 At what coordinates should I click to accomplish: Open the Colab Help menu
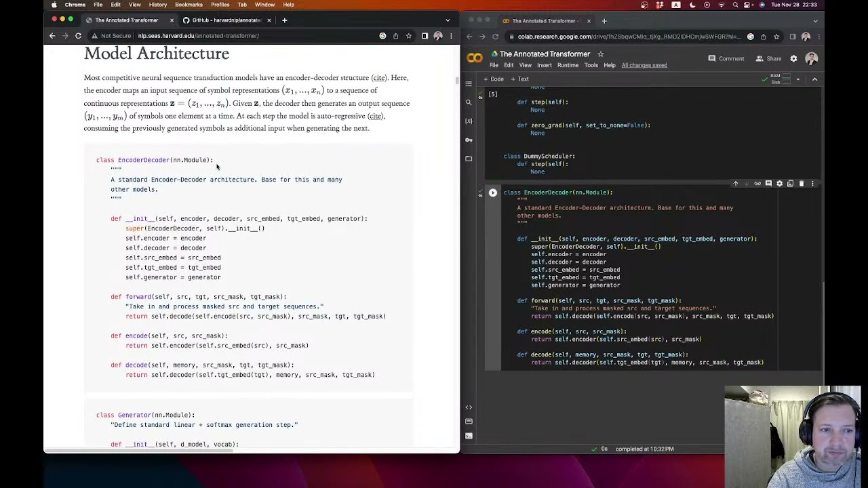(610, 65)
